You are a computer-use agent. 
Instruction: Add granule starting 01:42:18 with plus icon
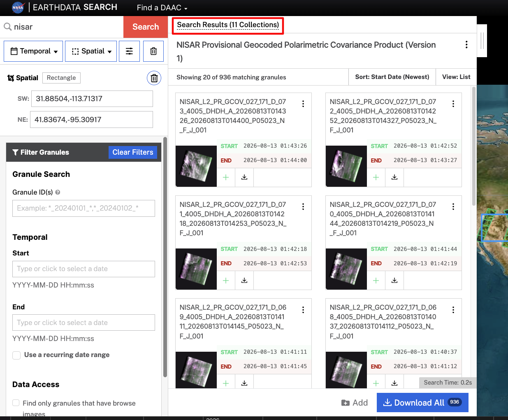[226, 280]
